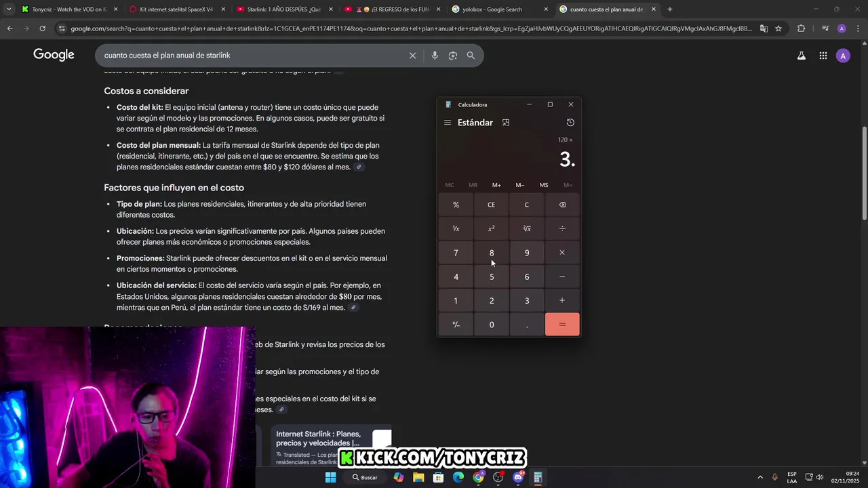
Task: Click the division operator key
Action: click(562, 228)
